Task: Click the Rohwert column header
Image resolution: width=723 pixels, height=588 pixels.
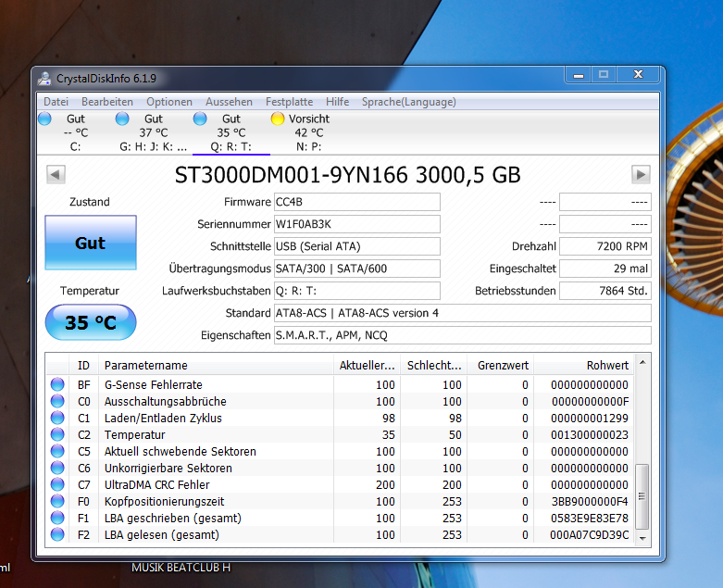Action: click(x=584, y=365)
